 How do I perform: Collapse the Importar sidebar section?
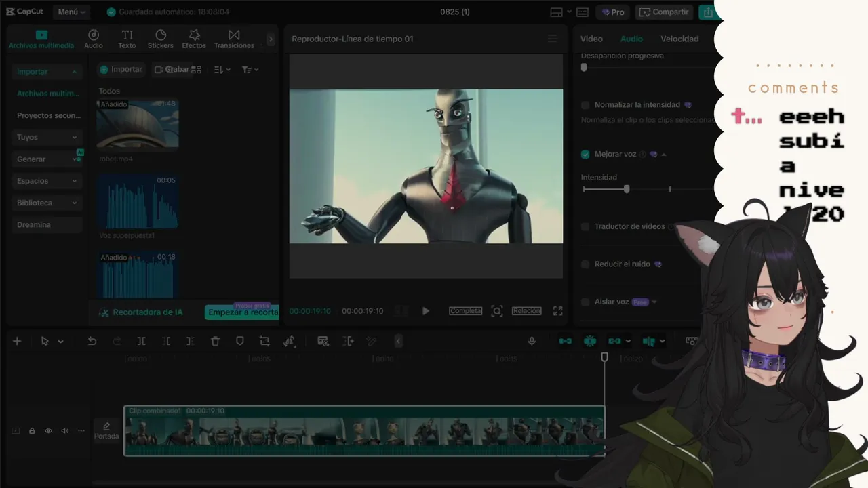[47, 71]
